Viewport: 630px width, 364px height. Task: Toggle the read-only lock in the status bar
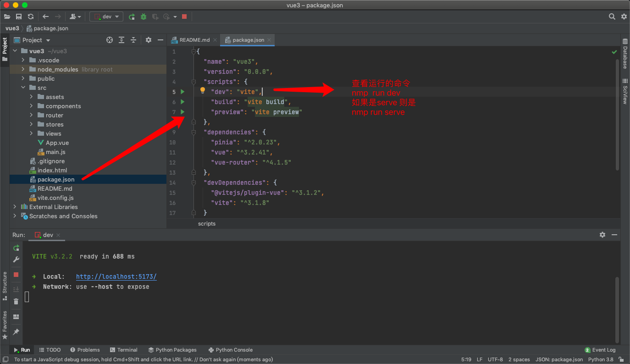point(621,359)
